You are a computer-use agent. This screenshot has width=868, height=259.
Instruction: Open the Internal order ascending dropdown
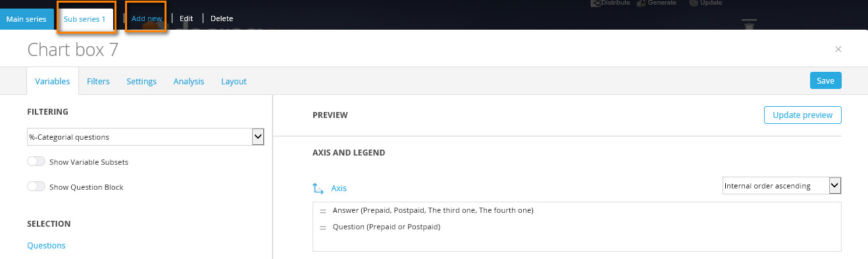(782, 186)
